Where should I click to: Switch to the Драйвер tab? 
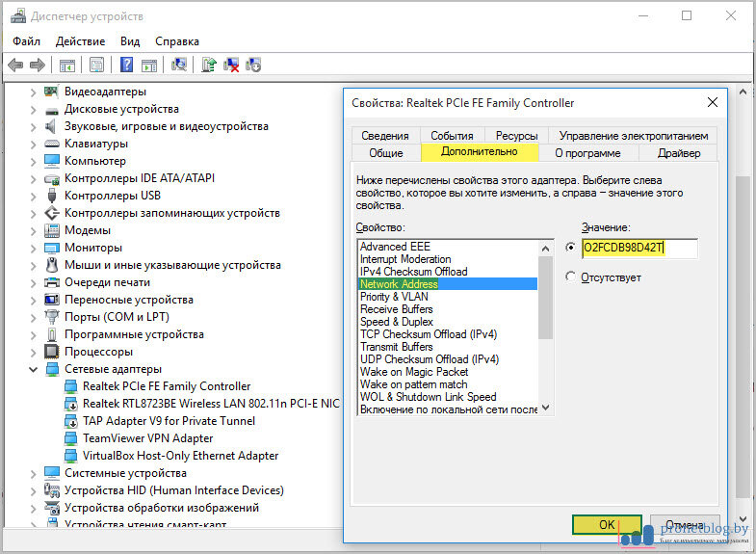(x=678, y=153)
